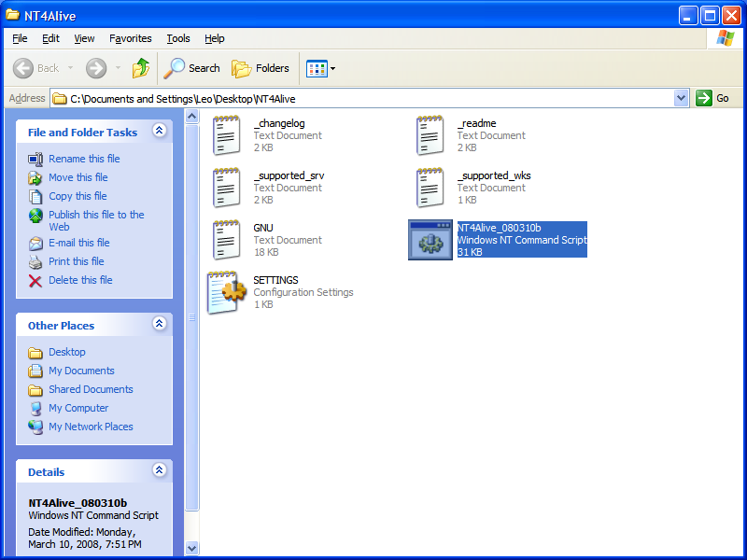Click Copy this file link
This screenshot has height=560, width=747.
coord(78,196)
